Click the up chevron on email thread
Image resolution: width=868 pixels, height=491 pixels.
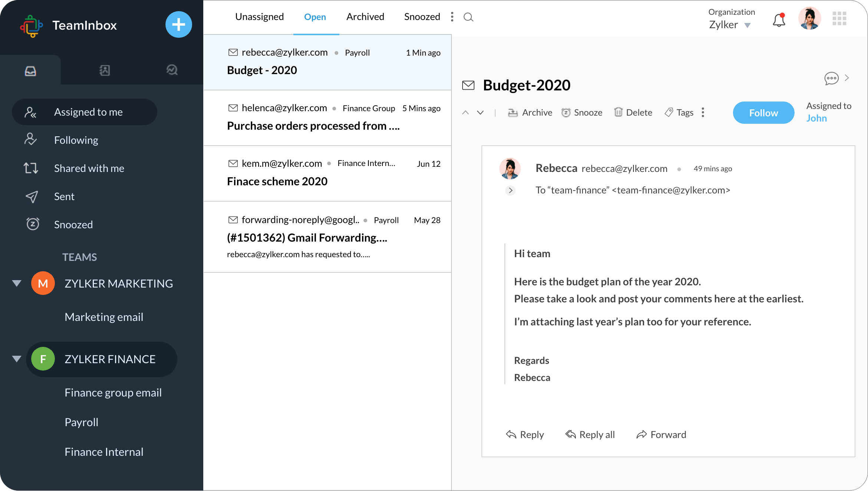tap(466, 113)
